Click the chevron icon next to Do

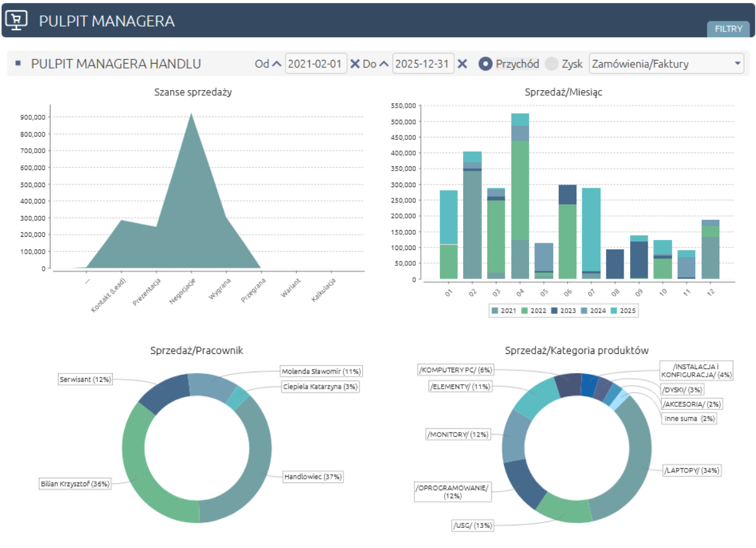click(x=382, y=63)
